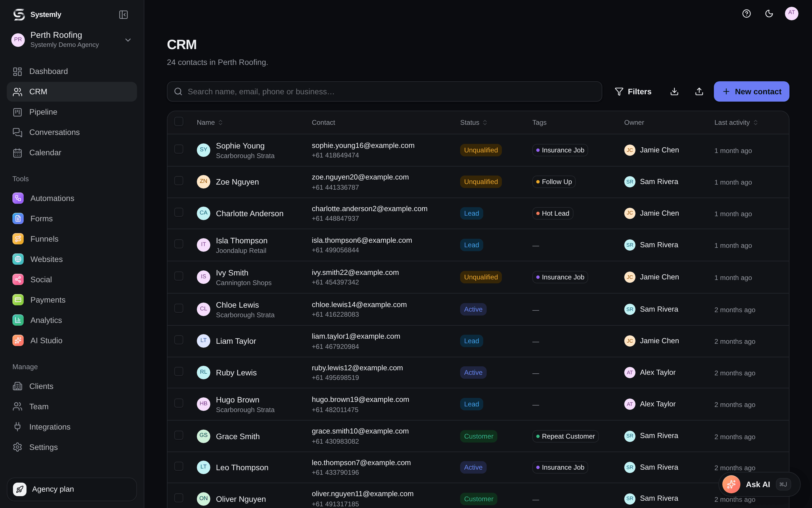Click Zoe Nguyen's ZN avatar
The height and width of the screenshot is (508, 812).
203,181
